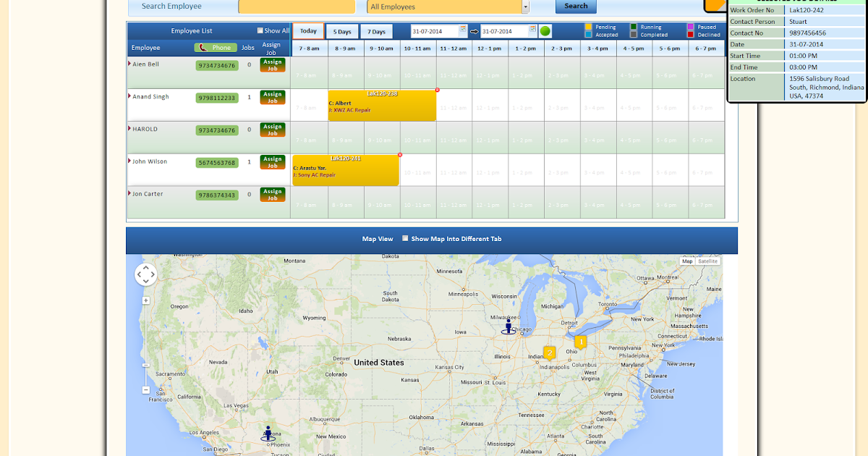
Task: Click the red phone icon in the Phone column
Action: pos(202,47)
